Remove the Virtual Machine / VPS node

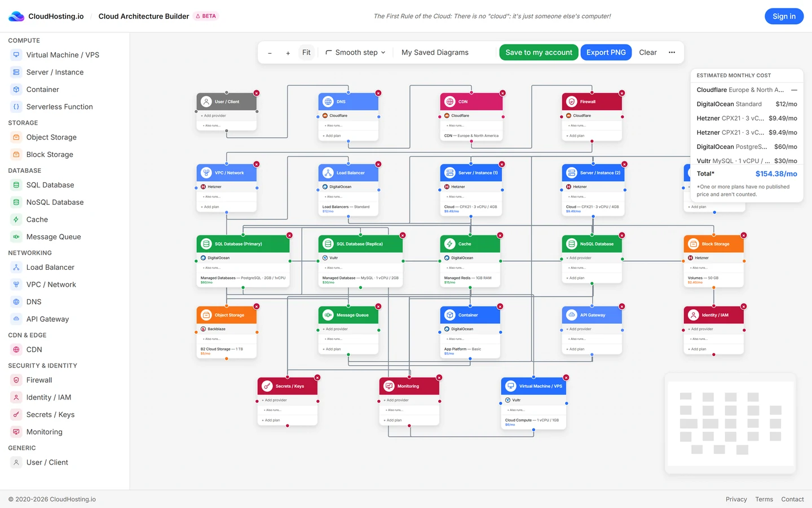click(x=566, y=378)
